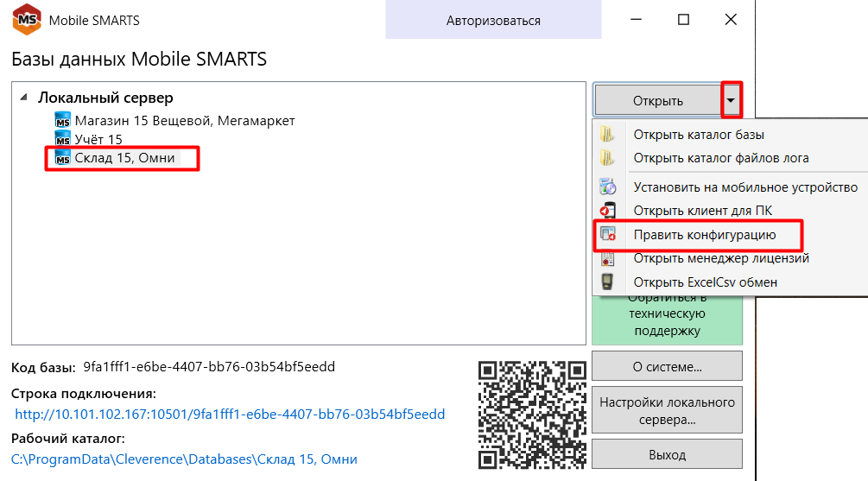Open the О системе... dialog

coord(667,366)
